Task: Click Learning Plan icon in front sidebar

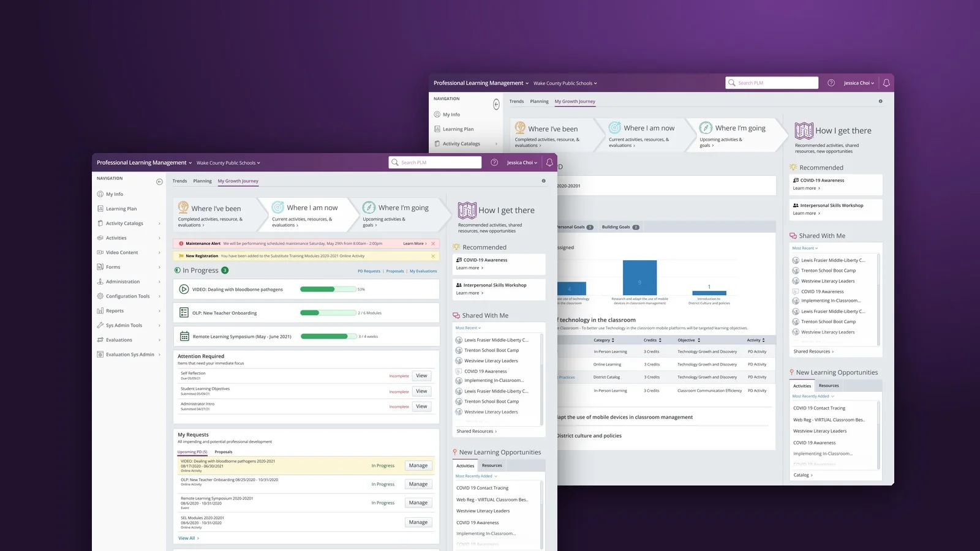Action: (x=100, y=209)
